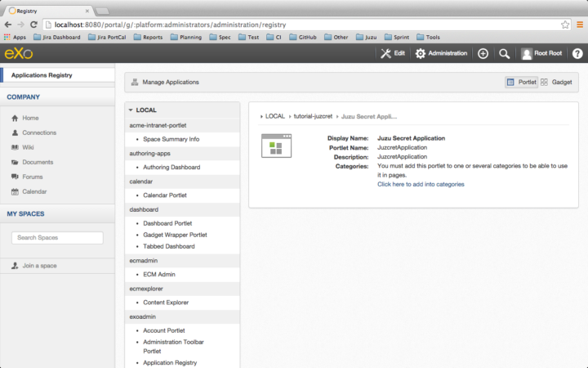Image resolution: width=588 pixels, height=368 pixels.
Task: Click the eXo logo icon
Action: coord(16,53)
